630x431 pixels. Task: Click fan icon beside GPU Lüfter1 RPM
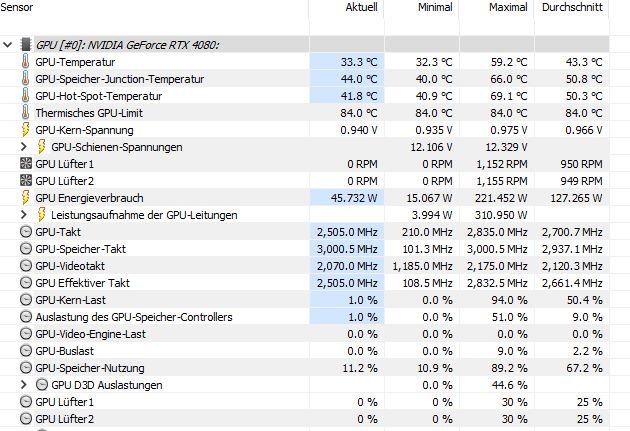point(26,163)
